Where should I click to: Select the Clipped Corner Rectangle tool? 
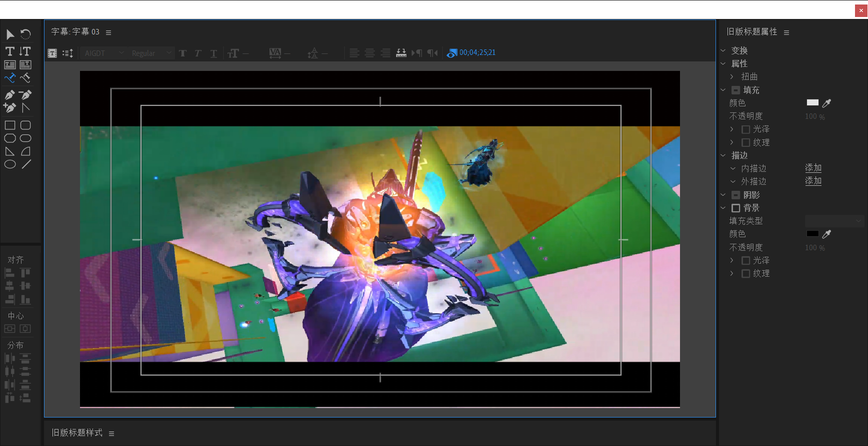(x=10, y=138)
